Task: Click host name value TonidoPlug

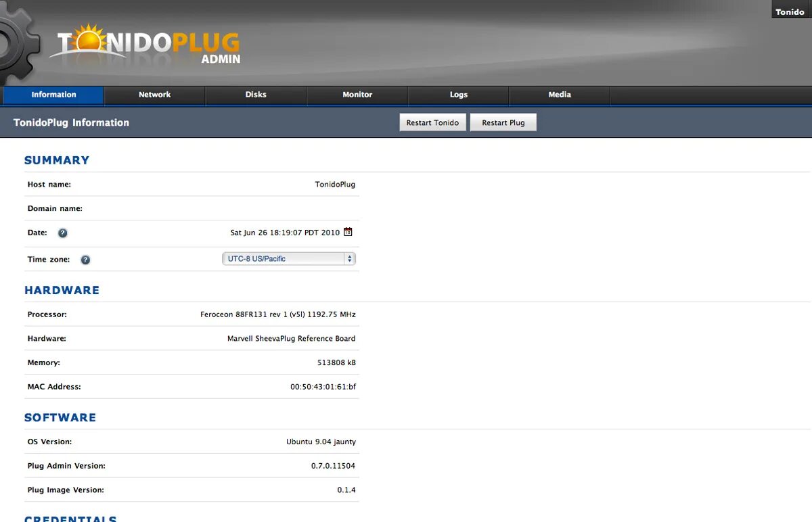Action: [335, 185]
